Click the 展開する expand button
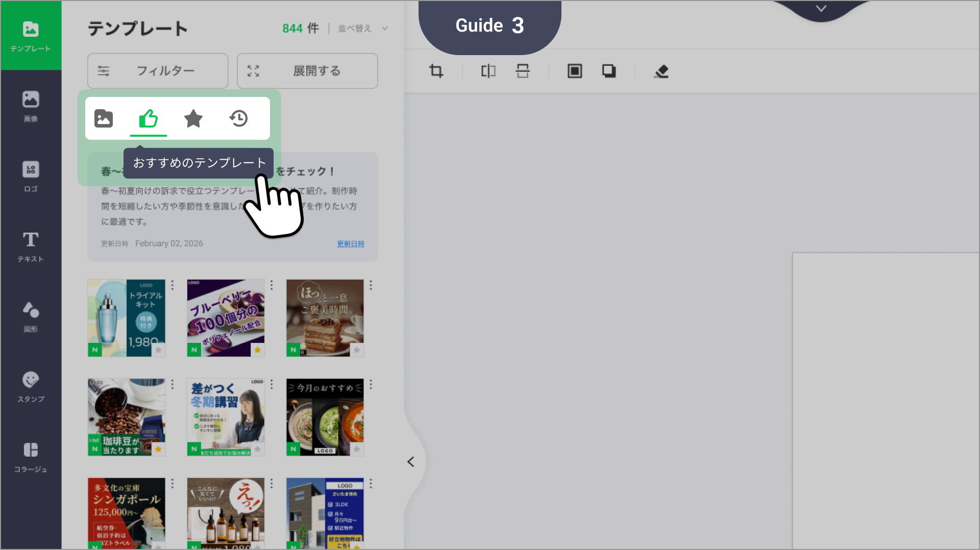 pyautogui.click(x=307, y=71)
